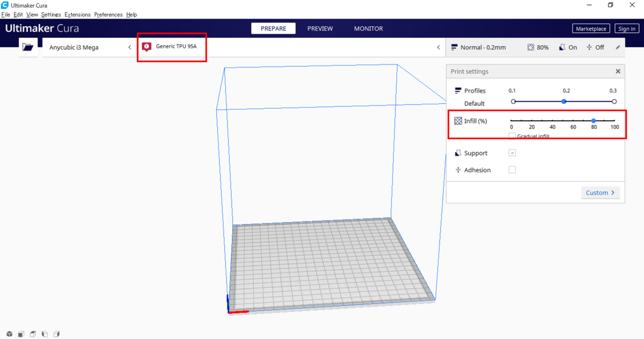Click the adhesion Off summary icon
The width and height of the screenshot is (644, 339).
(x=589, y=47)
